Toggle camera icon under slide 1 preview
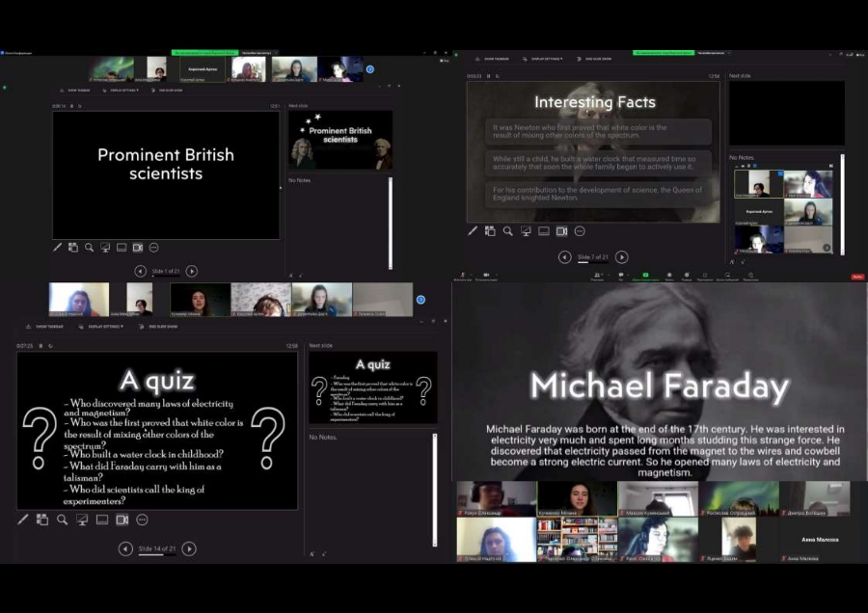 point(138,248)
